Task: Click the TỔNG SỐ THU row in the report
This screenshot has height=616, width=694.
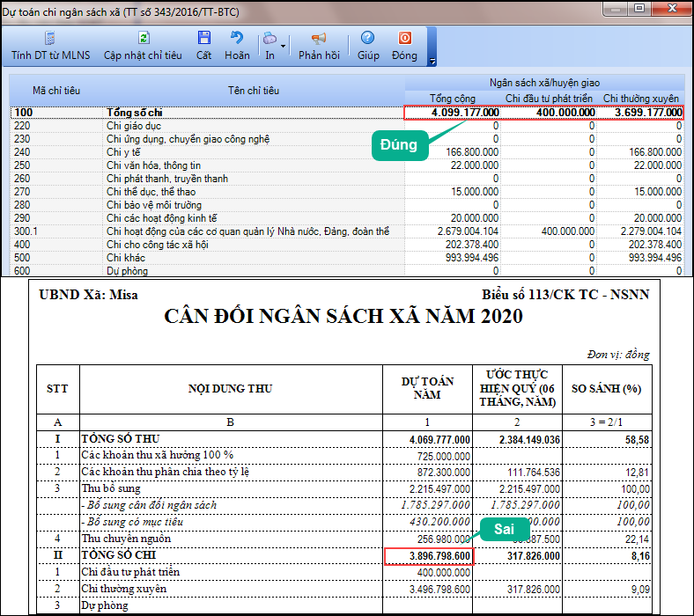Action: (343, 439)
